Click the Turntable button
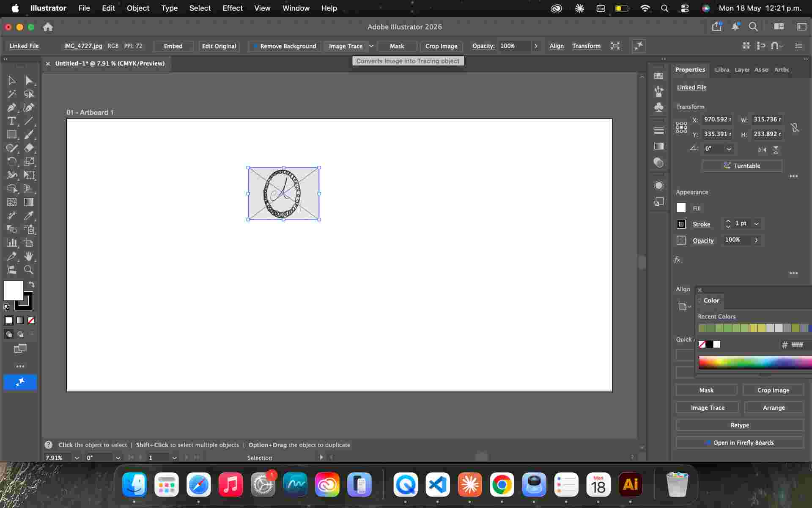Screen dimensions: 812x508 tap(742, 166)
